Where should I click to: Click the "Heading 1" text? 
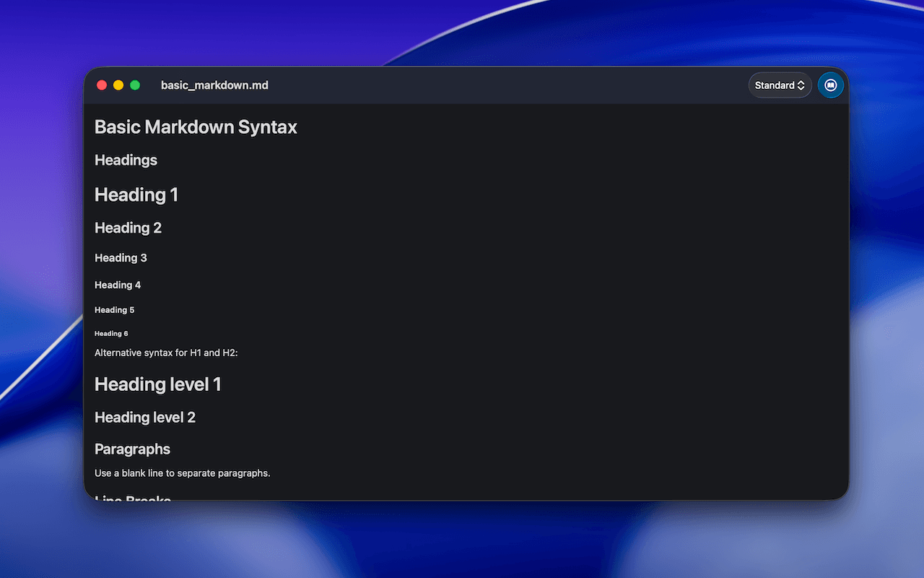pyautogui.click(x=136, y=195)
